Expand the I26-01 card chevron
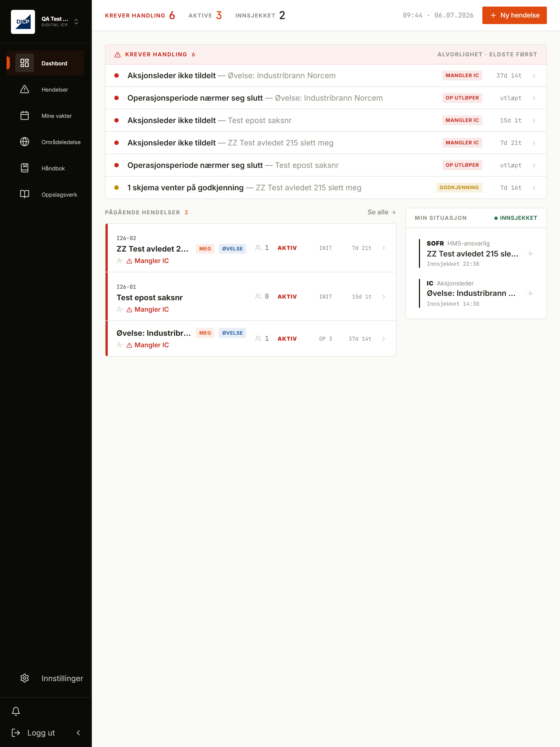This screenshot has height=747, width=560. 383,296
